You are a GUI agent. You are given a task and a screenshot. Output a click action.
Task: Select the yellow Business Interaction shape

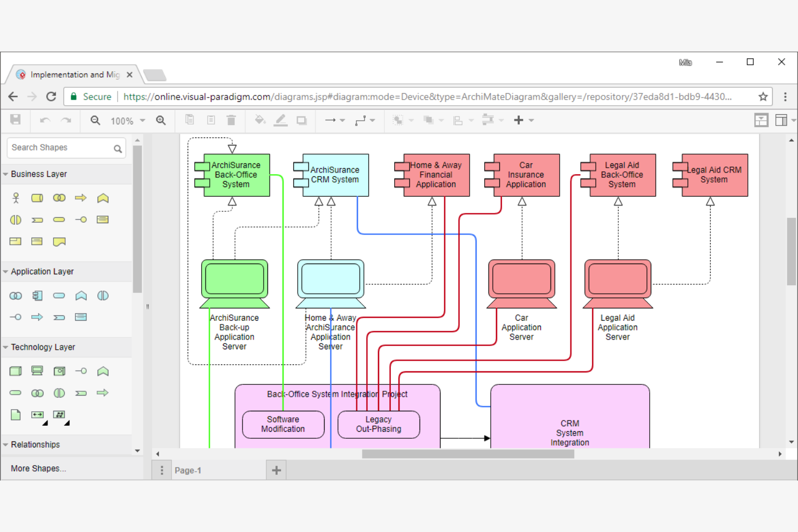pos(16,220)
